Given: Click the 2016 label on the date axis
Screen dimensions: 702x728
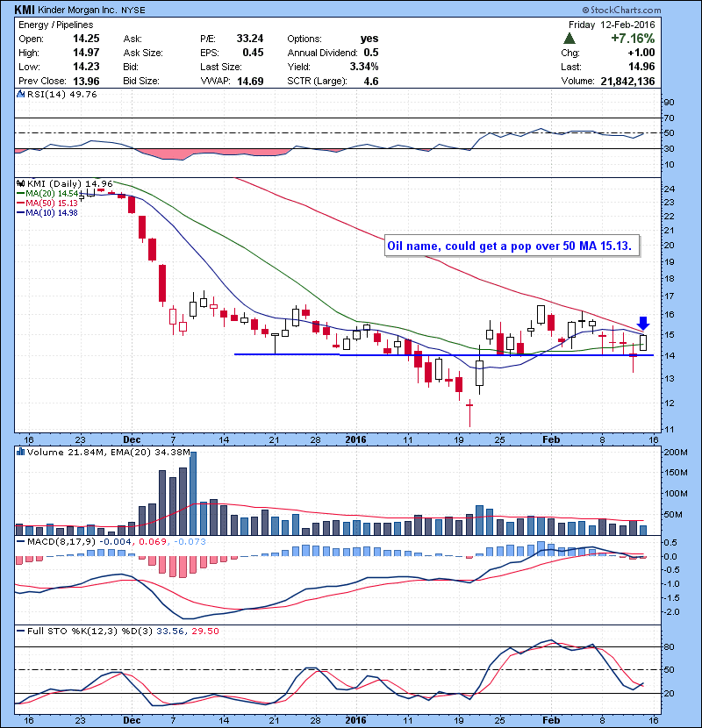Looking at the screenshot, I should pyautogui.click(x=355, y=439).
